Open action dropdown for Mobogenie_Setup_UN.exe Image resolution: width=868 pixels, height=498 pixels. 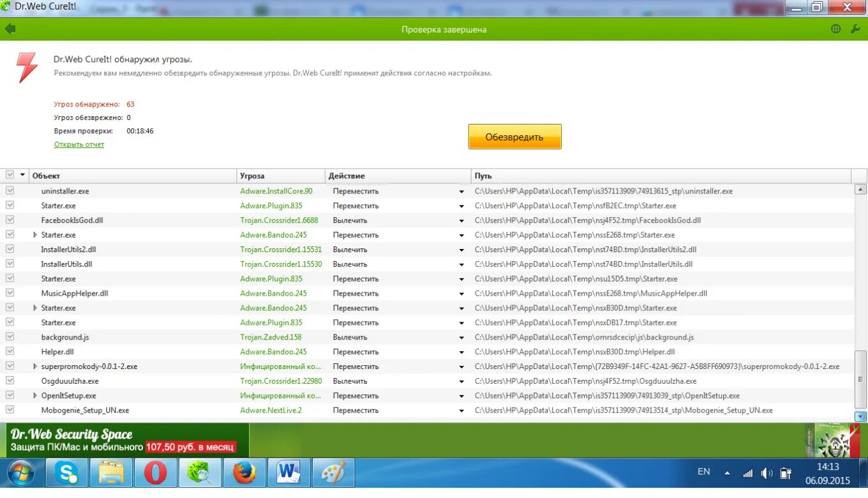tap(461, 411)
